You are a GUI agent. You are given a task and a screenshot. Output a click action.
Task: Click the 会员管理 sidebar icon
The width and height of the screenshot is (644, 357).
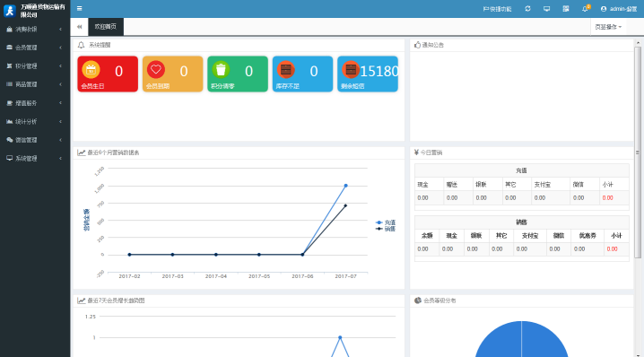(x=10, y=48)
